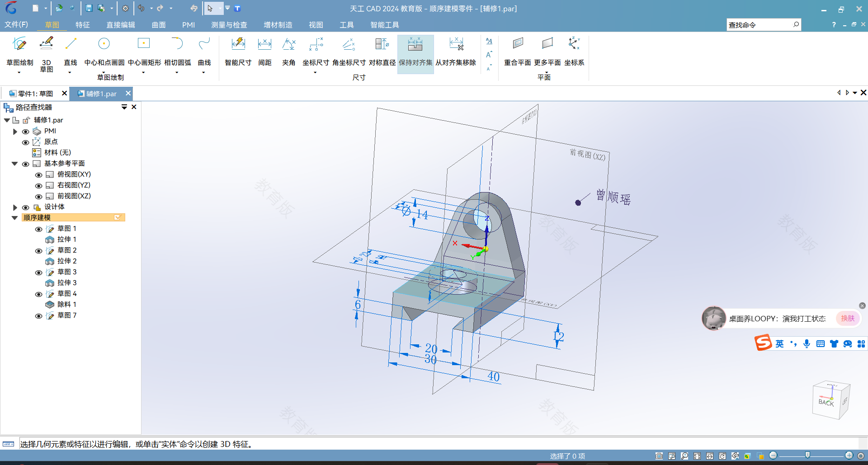Open the 路径查找器 panel options dropdown

click(124, 107)
